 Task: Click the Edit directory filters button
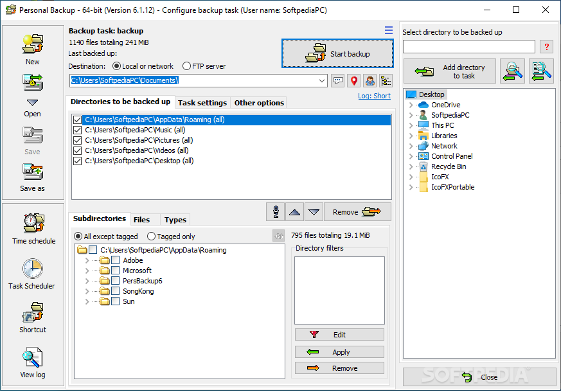point(339,335)
